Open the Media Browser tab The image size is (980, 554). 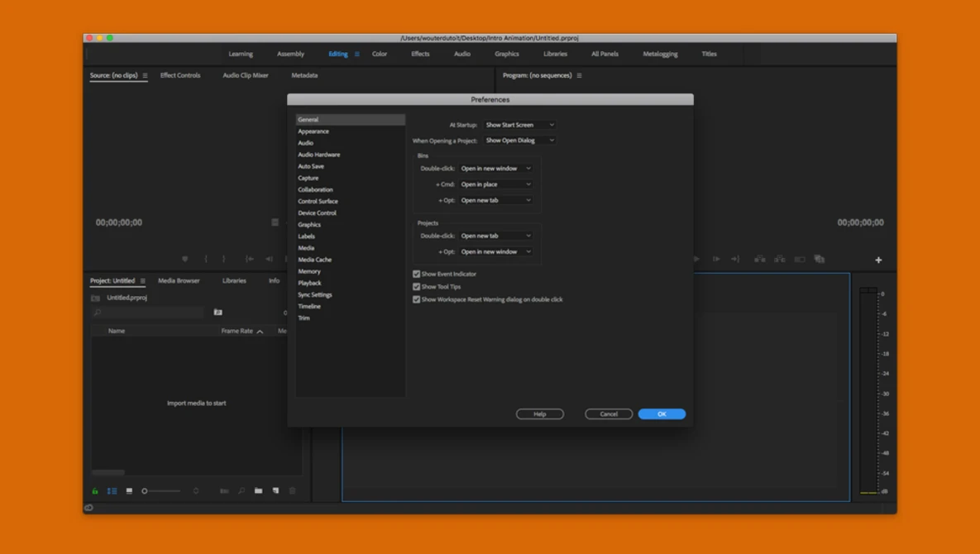(179, 281)
